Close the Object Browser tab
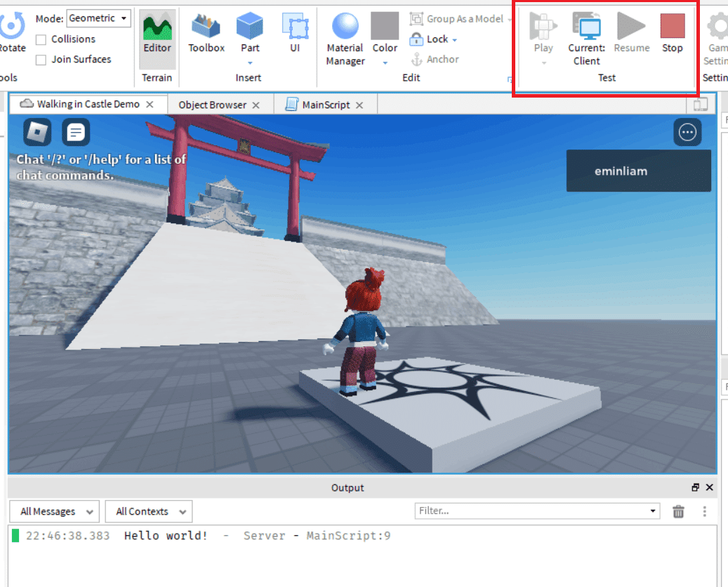 (x=256, y=105)
